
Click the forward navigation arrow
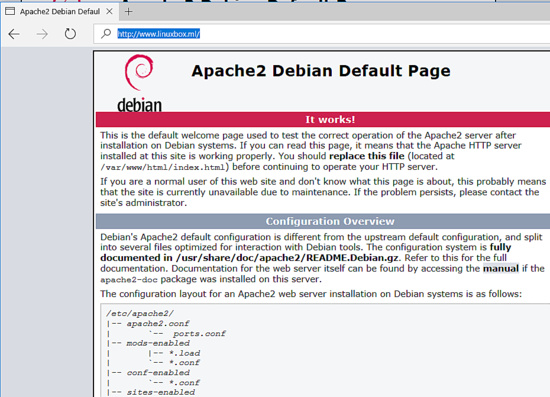pyautogui.click(x=42, y=34)
